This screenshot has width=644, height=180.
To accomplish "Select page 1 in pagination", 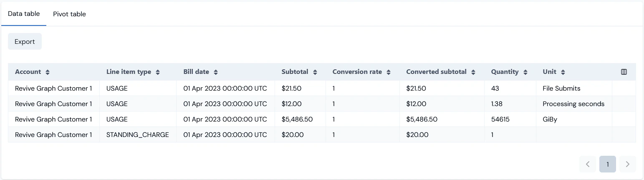I will tap(608, 164).
